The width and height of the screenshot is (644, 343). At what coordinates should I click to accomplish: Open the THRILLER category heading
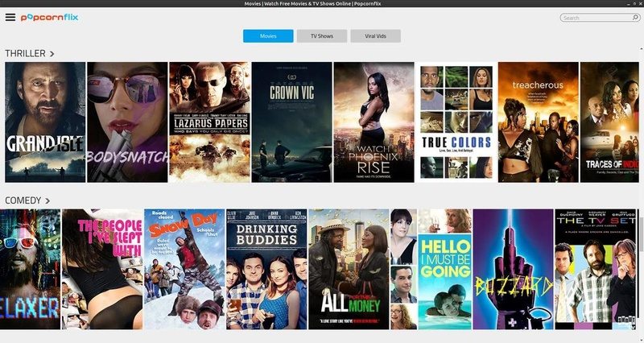pyautogui.click(x=26, y=53)
